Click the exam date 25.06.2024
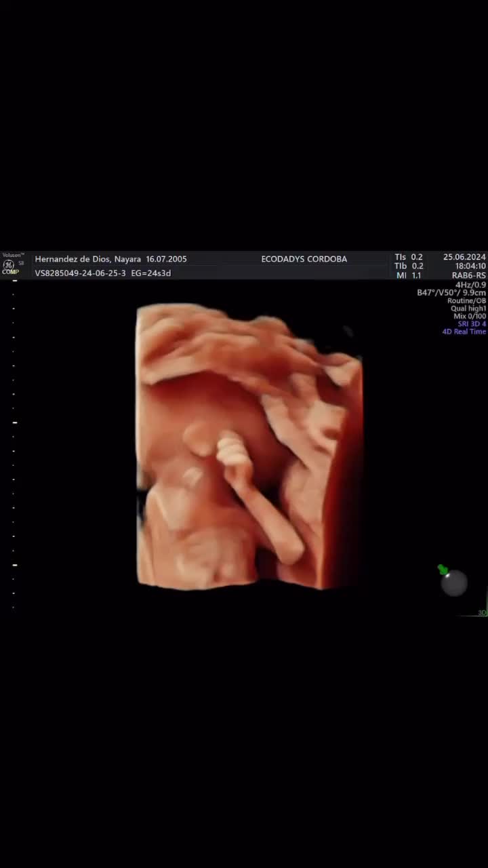 [464, 257]
